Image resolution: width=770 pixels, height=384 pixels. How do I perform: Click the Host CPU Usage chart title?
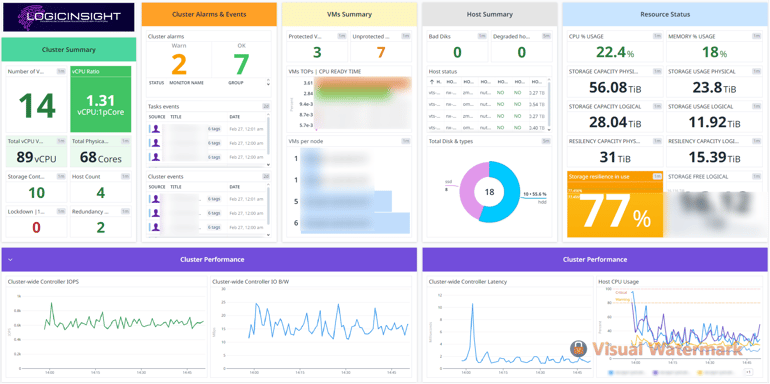618,282
